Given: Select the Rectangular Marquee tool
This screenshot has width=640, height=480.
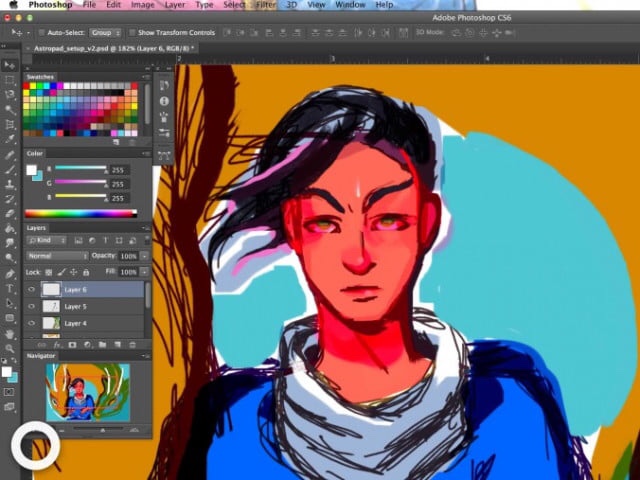Looking at the screenshot, I should click(x=9, y=80).
